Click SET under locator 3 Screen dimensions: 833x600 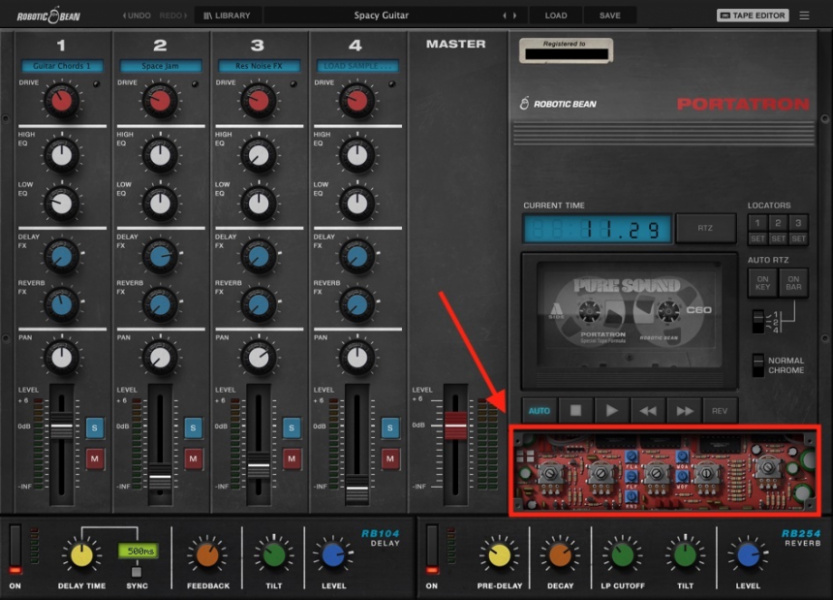pyautogui.click(x=798, y=239)
